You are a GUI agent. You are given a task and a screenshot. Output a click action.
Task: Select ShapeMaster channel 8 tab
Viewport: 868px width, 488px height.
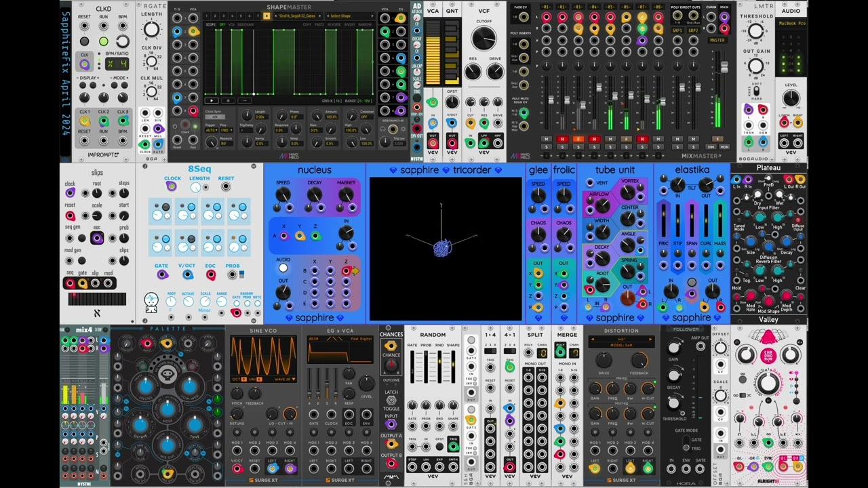click(x=267, y=16)
